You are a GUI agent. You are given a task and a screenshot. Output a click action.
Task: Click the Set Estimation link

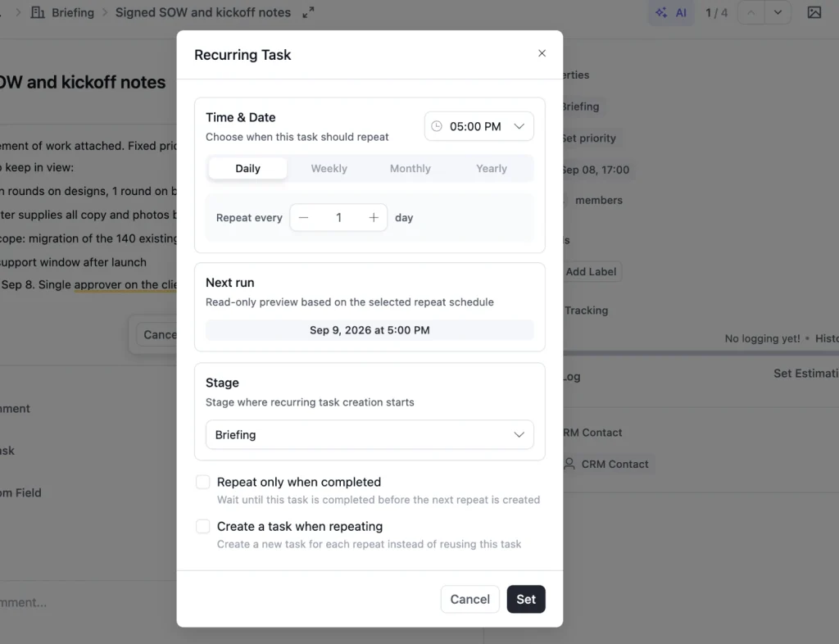click(x=806, y=374)
